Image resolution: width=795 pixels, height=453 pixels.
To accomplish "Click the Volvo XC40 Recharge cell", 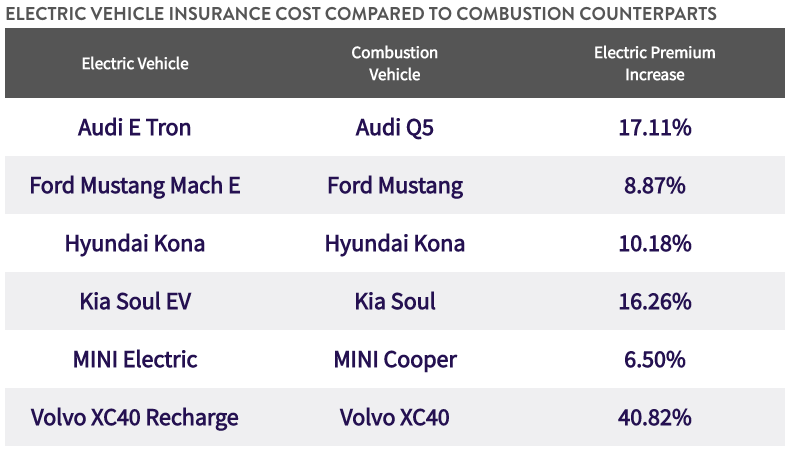I will [135, 418].
